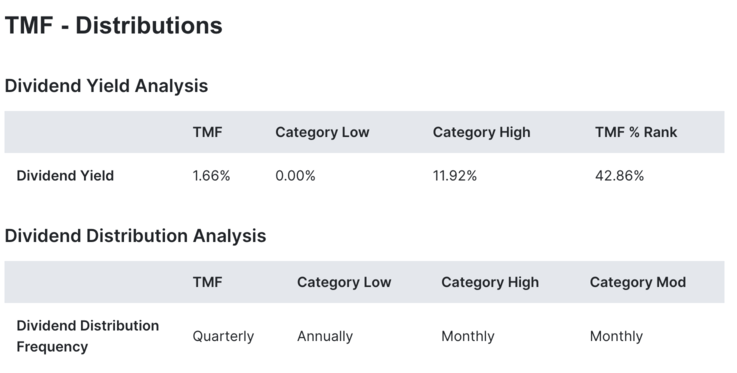Image resolution: width=737 pixels, height=373 pixels.
Task: Click Category High header in distribution table
Action: tap(490, 282)
